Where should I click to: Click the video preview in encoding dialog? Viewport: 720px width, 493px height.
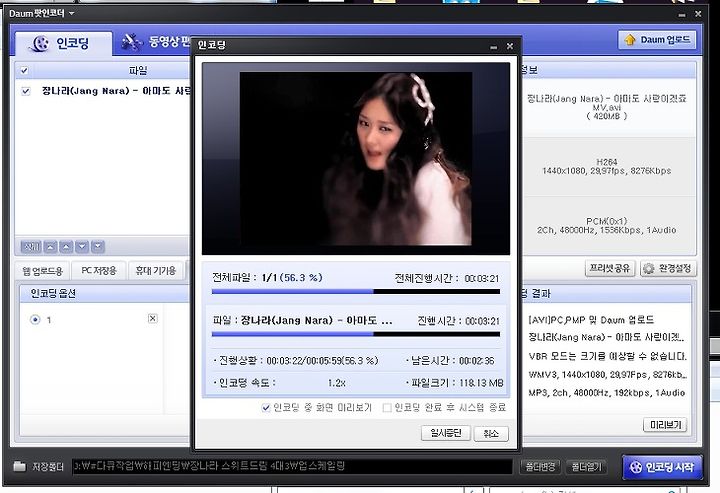[356, 158]
